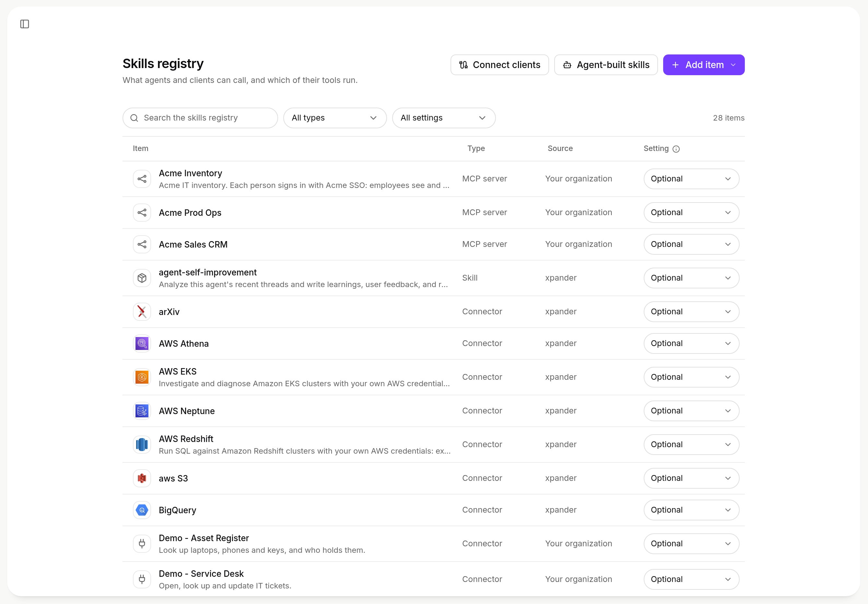Open setting dropdown for Acme Sales CRM
Screen dimensions: 868x604
click(691, 244)
